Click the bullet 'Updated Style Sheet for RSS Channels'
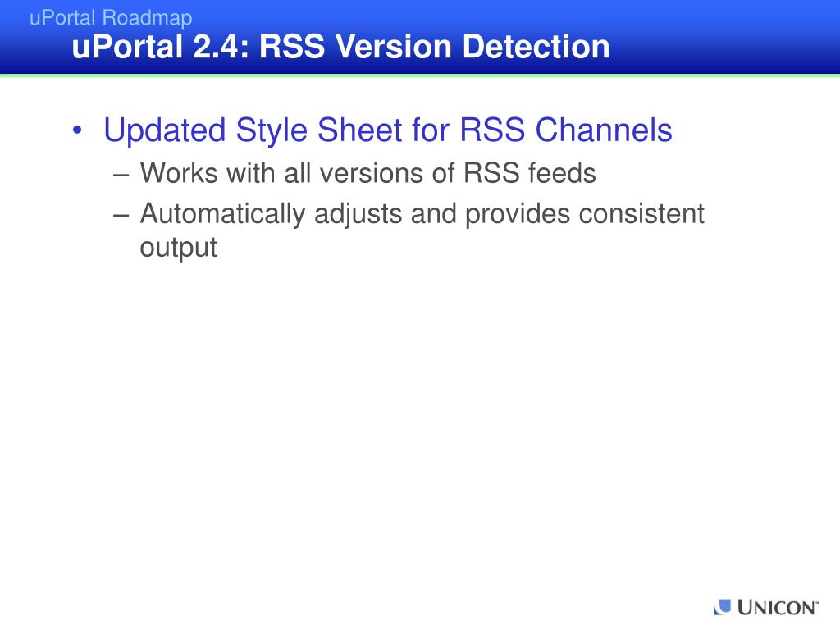The image size is (840, 630). click(388, 130)
